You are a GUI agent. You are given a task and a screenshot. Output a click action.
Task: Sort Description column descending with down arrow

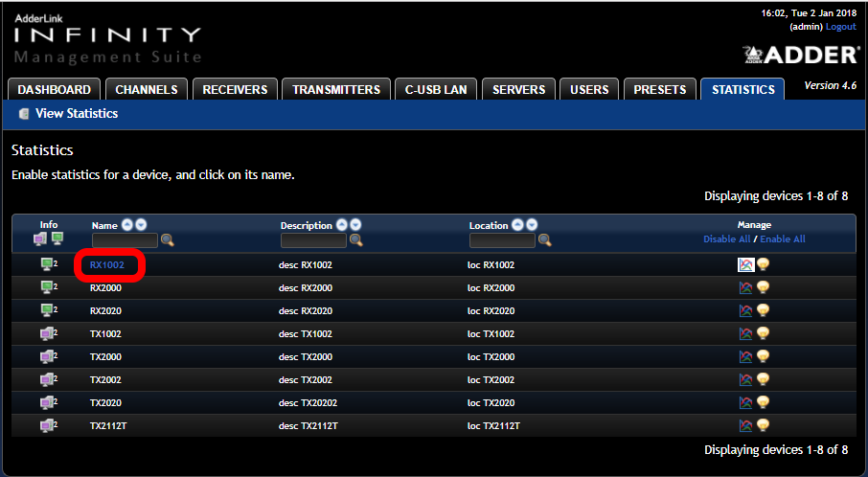[356, 225]
